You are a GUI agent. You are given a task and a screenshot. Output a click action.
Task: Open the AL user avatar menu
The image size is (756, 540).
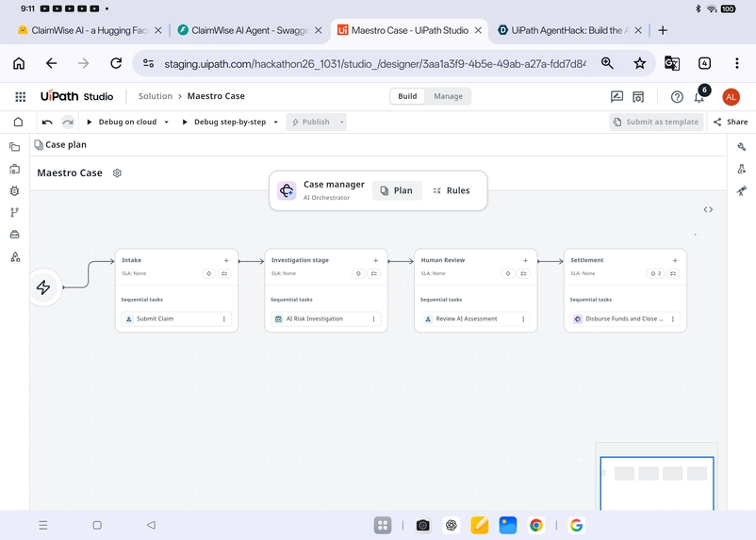pyautogui.click(x=731, y=97)
